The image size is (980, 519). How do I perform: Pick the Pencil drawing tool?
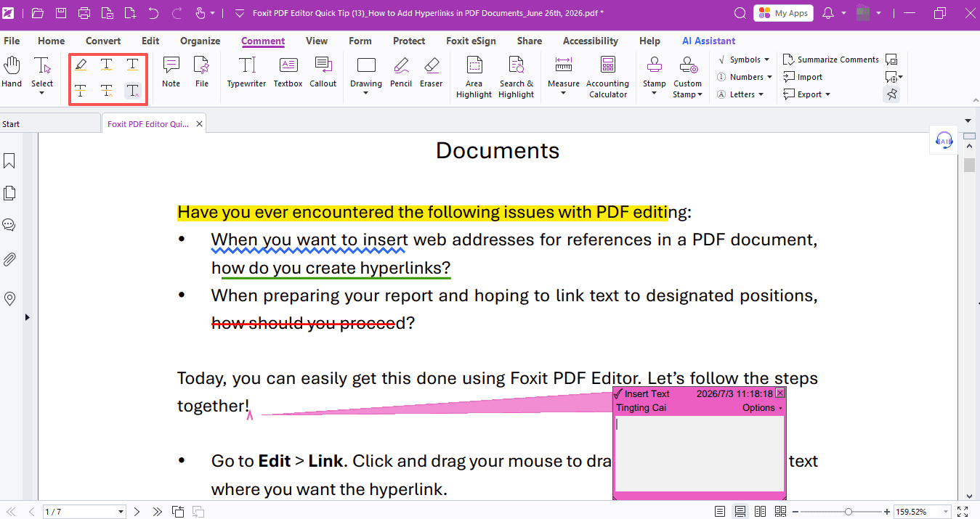click(x=401, y=72)
